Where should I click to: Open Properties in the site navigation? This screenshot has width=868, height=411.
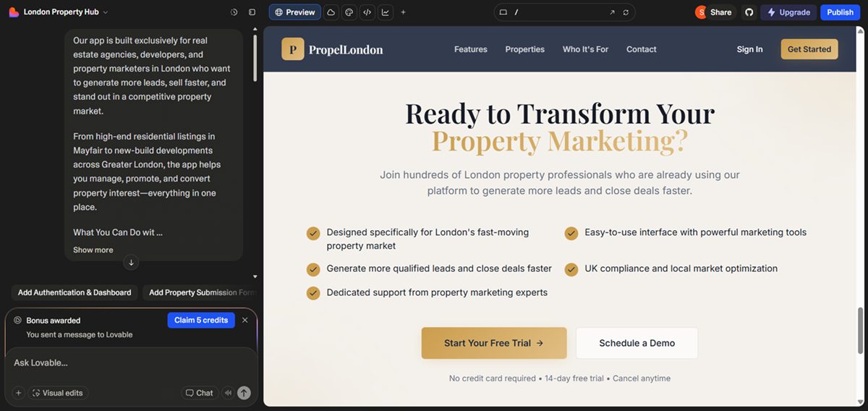pyautogui.click(x=524, y=49)
